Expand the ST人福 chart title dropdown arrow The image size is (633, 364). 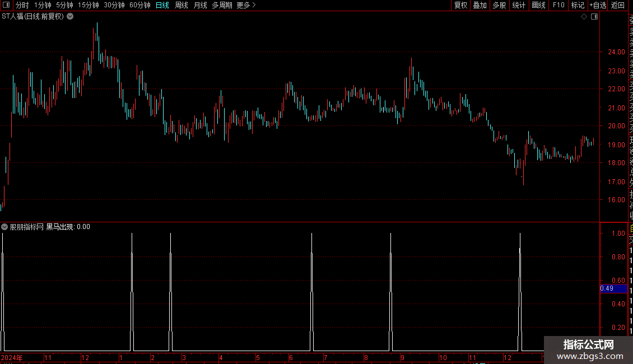(70, 17)
